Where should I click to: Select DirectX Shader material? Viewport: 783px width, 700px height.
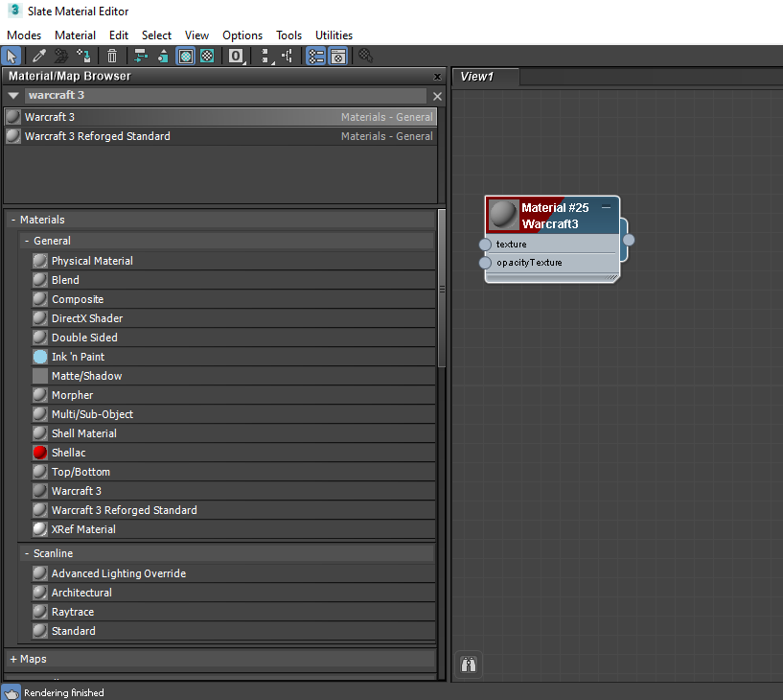[233, 318]
